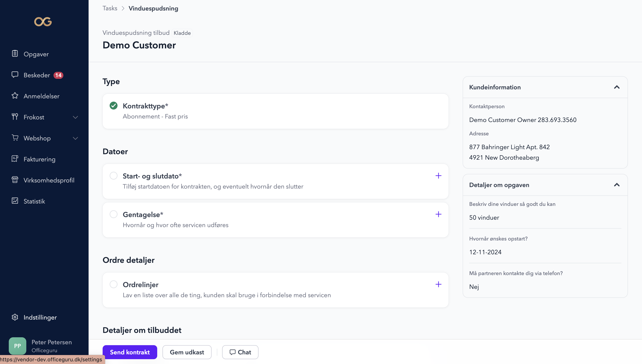This screenshot has width=642, height=364.
Task: Select the Gentagelse circle indicator
Action: (113, 214)
